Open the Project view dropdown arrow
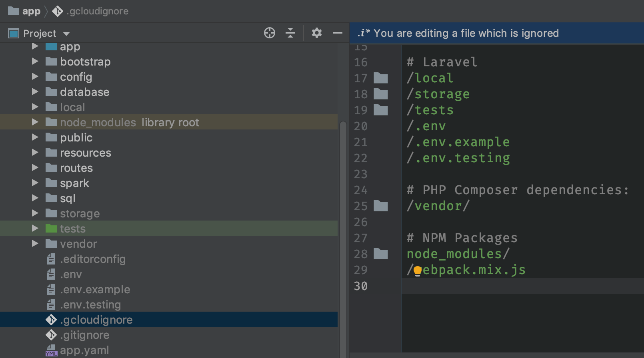Viewport: 644px width, 358px height. 66,34
